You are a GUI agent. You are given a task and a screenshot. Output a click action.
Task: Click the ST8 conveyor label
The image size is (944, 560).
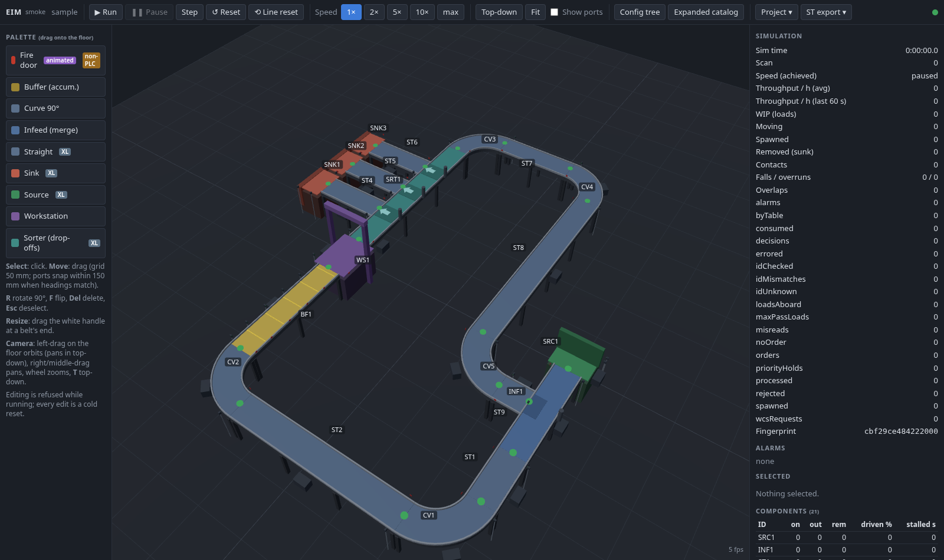coord(518,248)
